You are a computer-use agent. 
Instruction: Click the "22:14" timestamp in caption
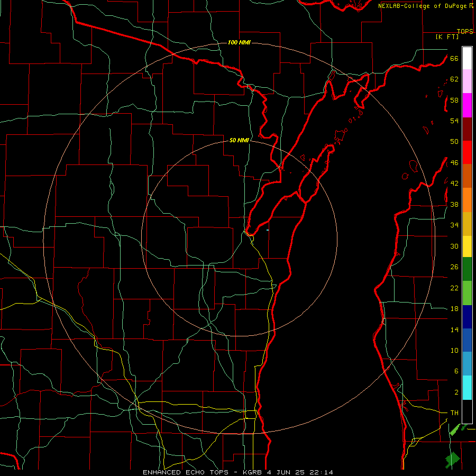(x=322, y=472)
